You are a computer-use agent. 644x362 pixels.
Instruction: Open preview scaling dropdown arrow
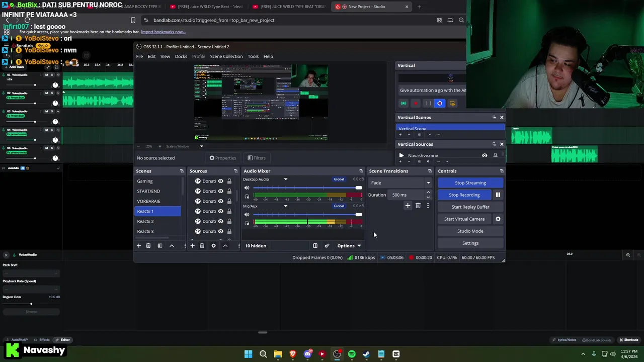pos(202,146)
